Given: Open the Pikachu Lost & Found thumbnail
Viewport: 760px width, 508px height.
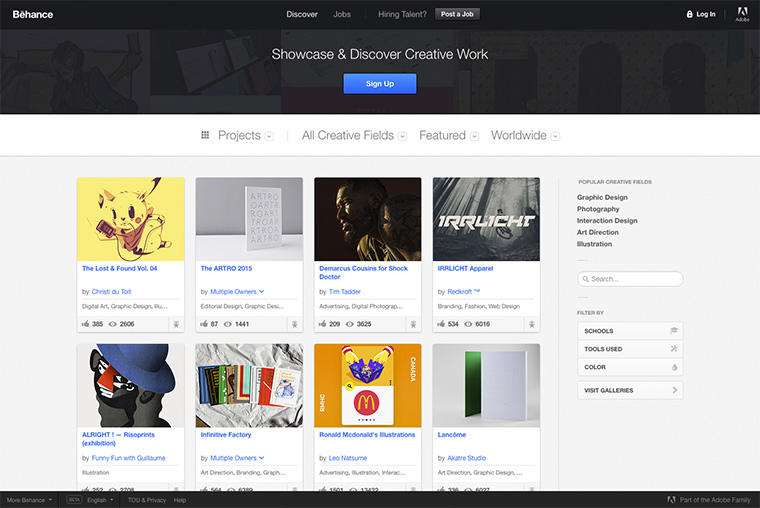Looking at the screenshot, I should pyautogui.click(x=131, y=219).
